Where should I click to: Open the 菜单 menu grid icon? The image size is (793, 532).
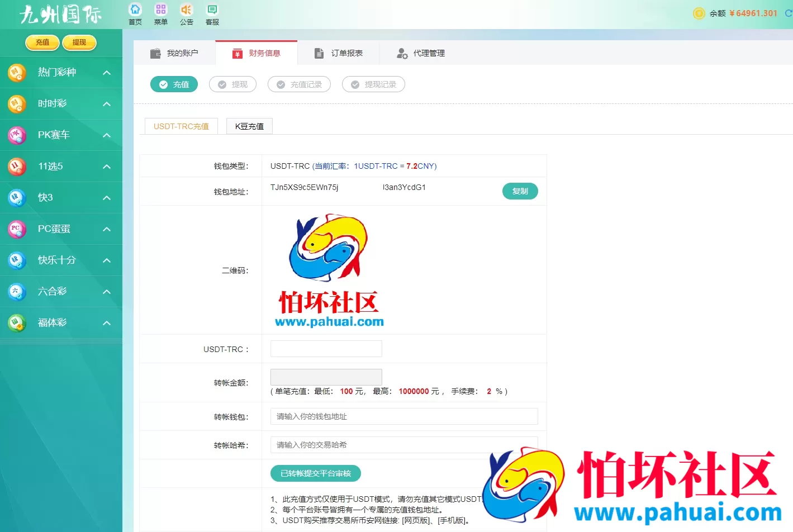(x=161, y=9)
